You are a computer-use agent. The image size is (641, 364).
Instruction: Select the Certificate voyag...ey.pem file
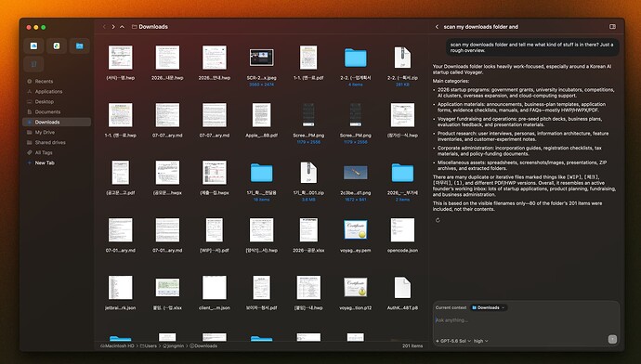[x=355, y=235]
